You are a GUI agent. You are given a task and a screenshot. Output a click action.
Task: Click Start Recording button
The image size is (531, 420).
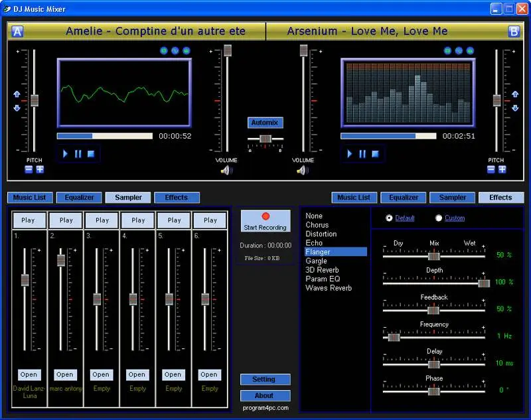(265, 222)
